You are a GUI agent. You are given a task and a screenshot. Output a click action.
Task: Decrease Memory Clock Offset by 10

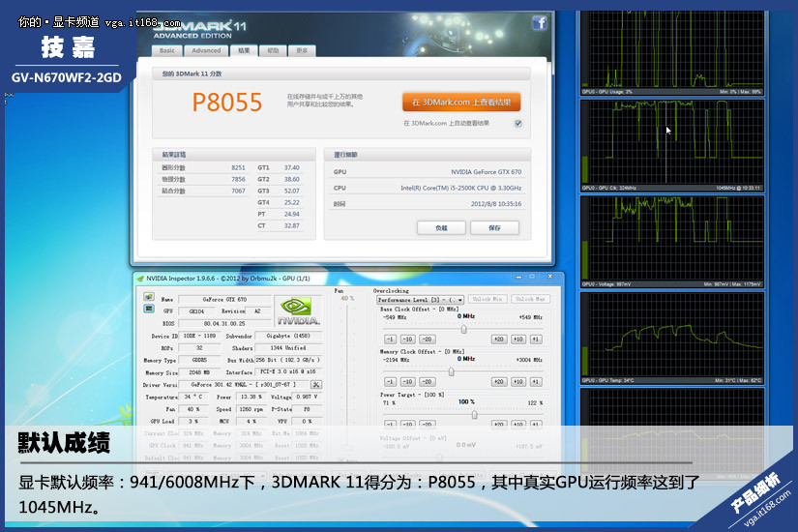(408, 381)
